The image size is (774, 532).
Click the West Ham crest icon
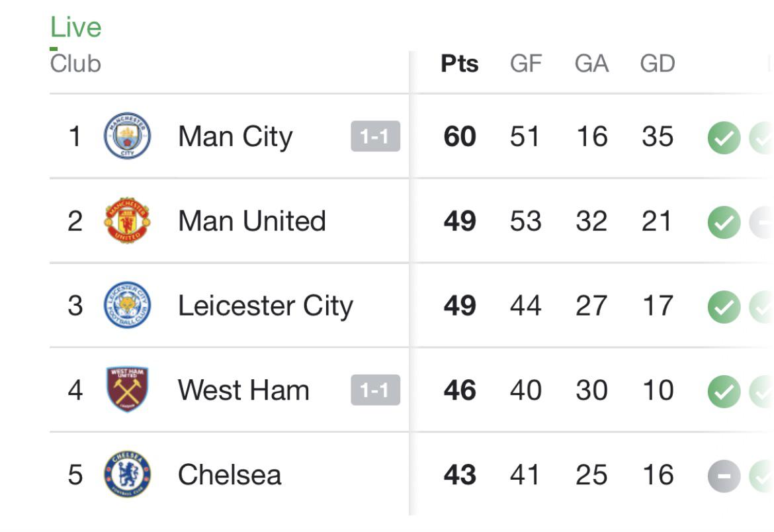click(126, 390)
